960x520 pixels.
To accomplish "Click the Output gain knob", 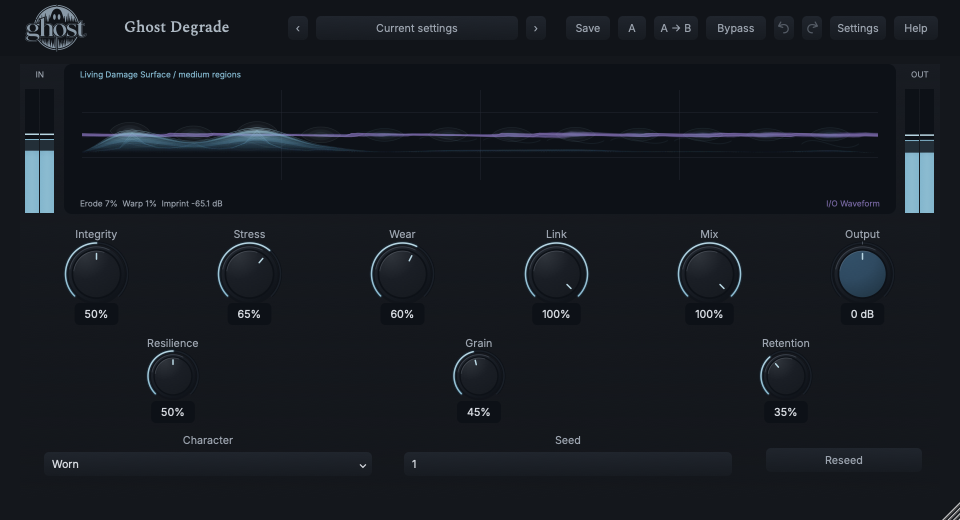I will [x=862, y=274].
